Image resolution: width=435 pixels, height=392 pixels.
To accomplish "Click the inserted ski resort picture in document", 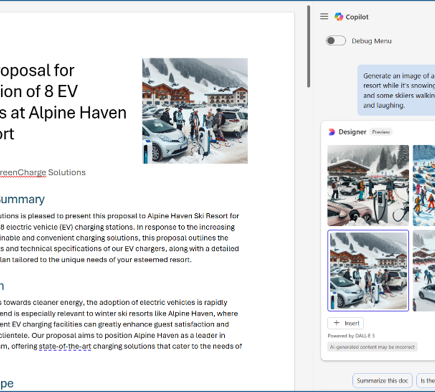I will 195,111.
